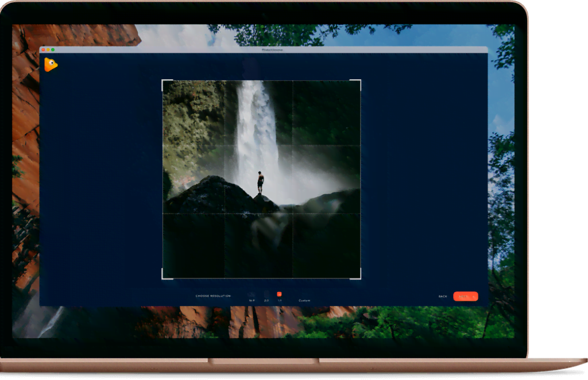Click the person standing on the rock

pyautogui.click(x=260, y=181)
